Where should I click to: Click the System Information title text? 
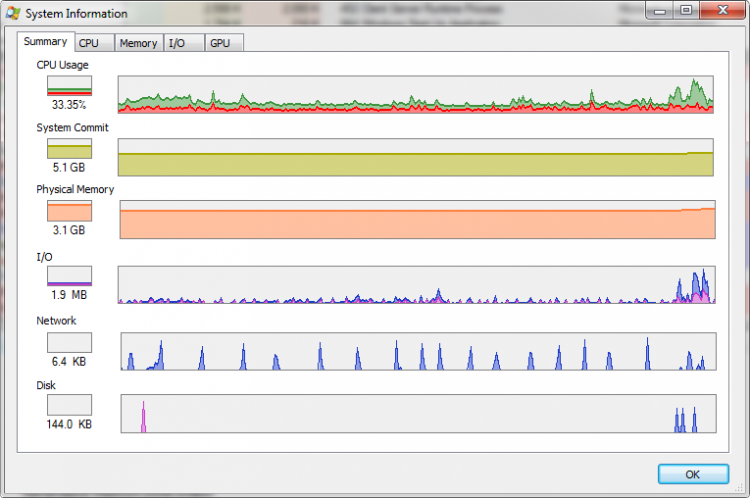(x=77, y=14)
